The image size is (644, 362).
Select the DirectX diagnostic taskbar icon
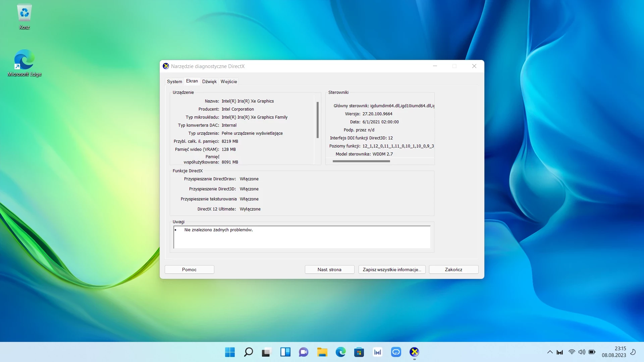[414, 352]
